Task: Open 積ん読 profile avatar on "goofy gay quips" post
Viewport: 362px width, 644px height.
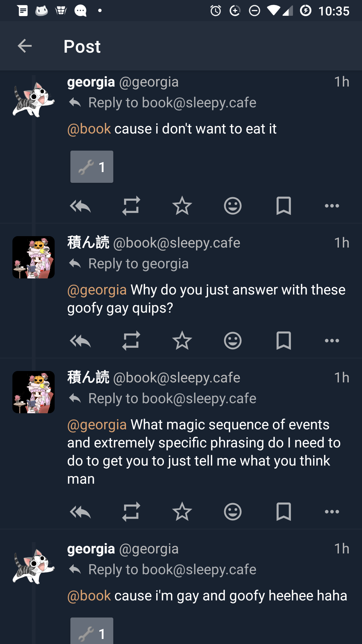Action: coord(34,257)
